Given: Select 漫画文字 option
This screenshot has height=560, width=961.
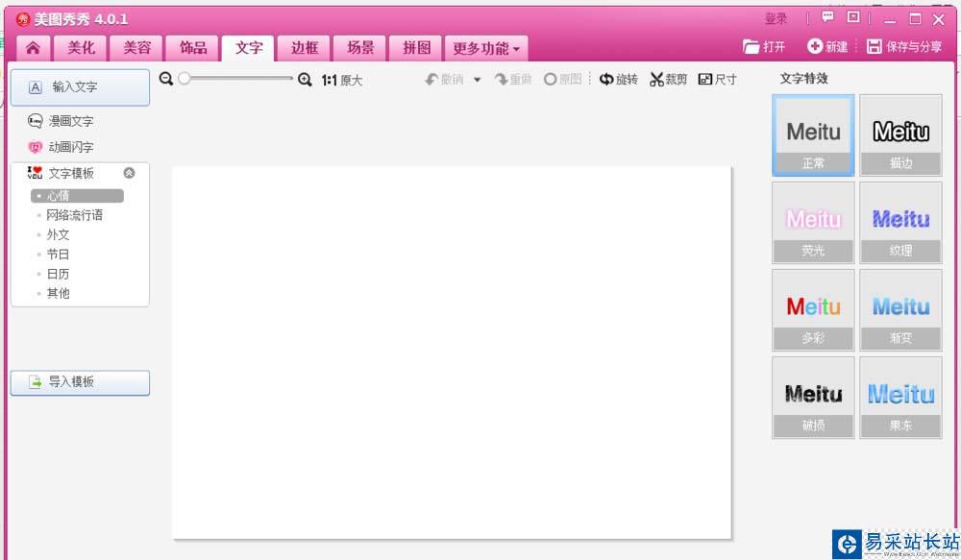Looking at the screenshot, I should click(x=62, y=121).
